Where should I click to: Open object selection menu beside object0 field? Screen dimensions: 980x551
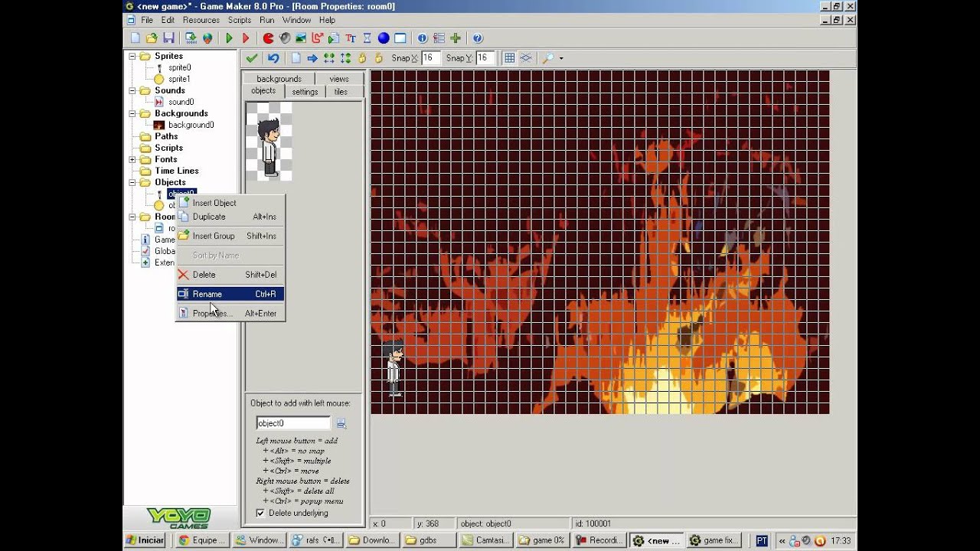341,423
